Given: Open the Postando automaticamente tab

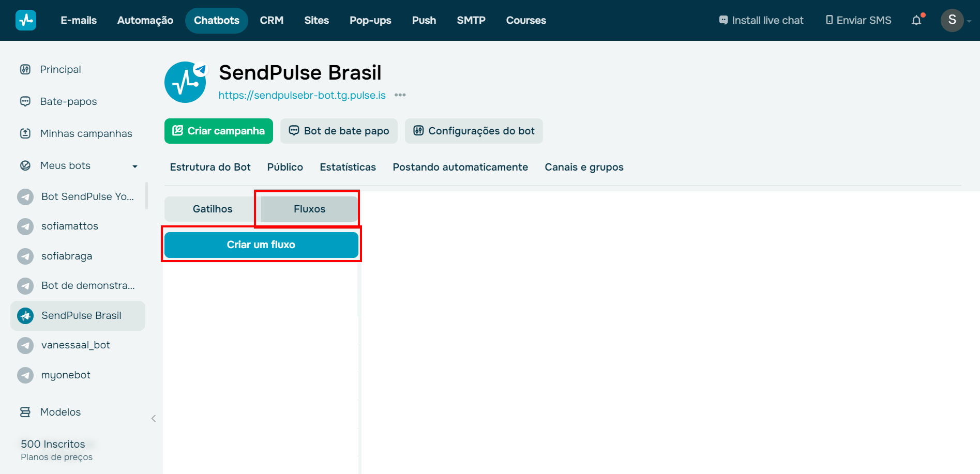Looking at the screenshot, I should point(460,167).
